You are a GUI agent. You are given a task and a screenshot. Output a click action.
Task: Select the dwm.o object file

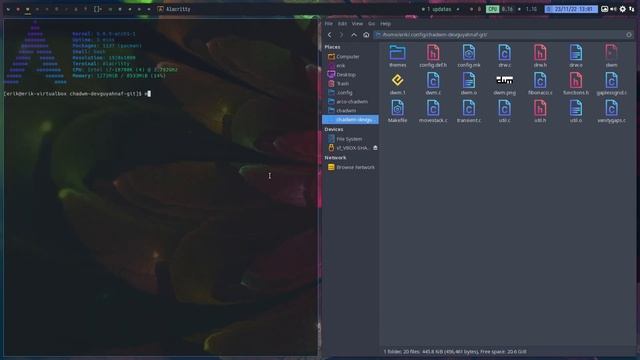(469, 84)
